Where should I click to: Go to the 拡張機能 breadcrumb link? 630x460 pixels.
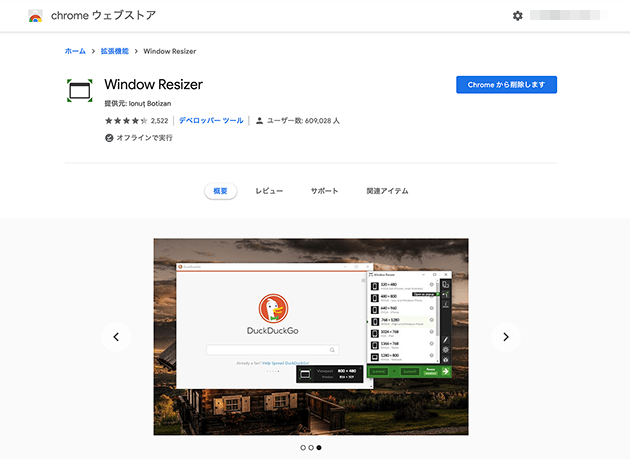pyautogui.click(x=115, y=51)
